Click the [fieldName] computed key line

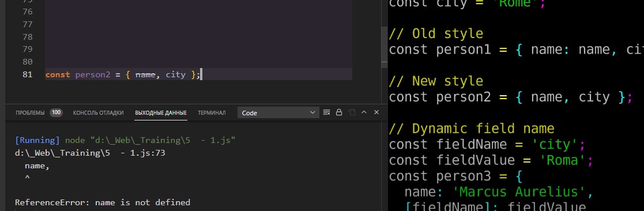point(495,206)
